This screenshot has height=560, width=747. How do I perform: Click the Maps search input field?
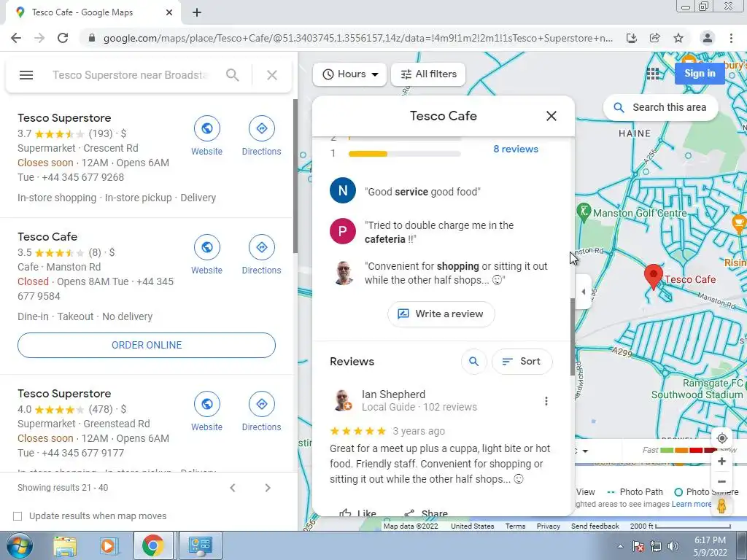[x=130, y=75]
